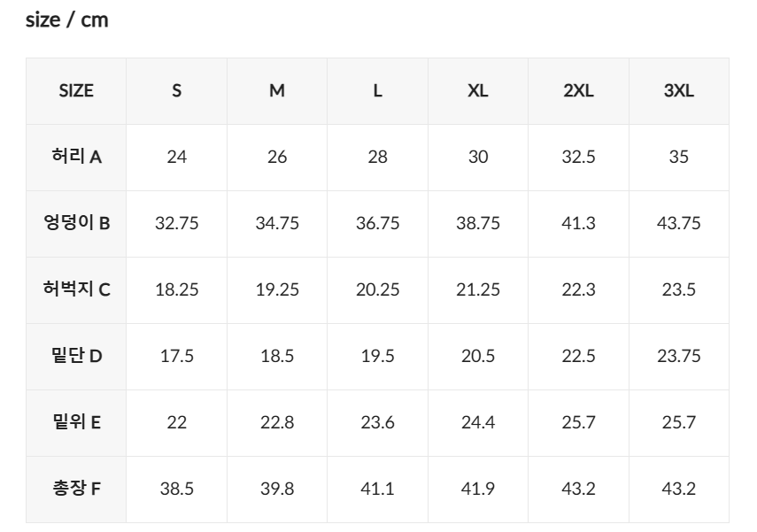Select the XL size column header
757x532 pixels.
pos(478,91)
